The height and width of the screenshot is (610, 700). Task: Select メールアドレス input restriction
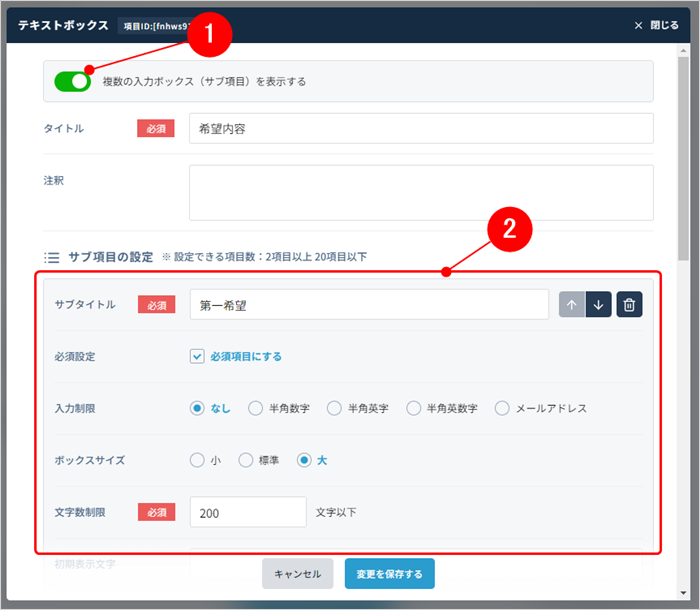click(502, 408)
